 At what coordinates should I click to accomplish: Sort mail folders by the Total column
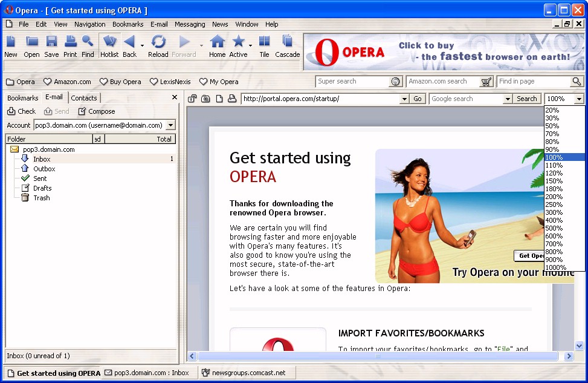[x=140, y=139]
